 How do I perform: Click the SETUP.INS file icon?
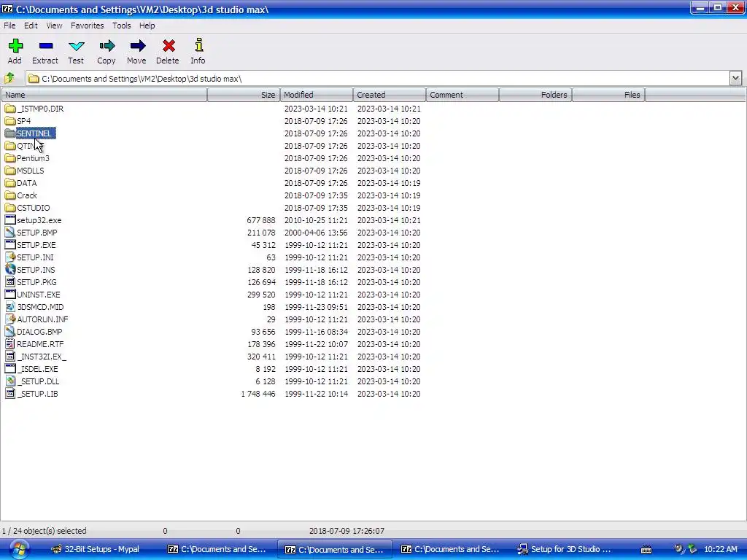[10, 270]
